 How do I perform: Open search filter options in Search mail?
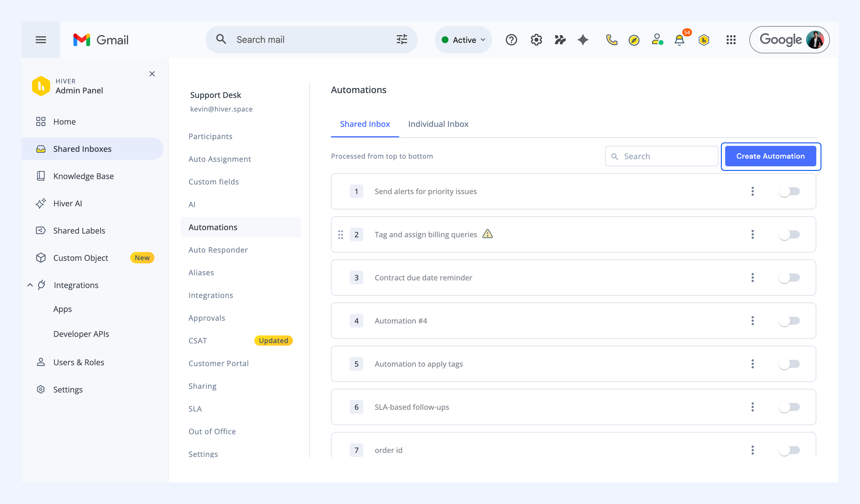click(402, 39)
